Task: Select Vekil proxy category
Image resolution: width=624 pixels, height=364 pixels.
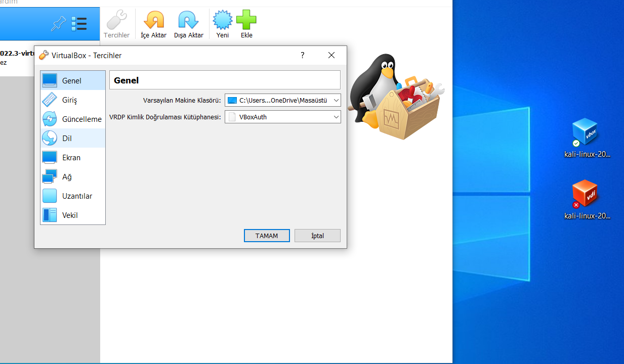Action: coord(73,215)
